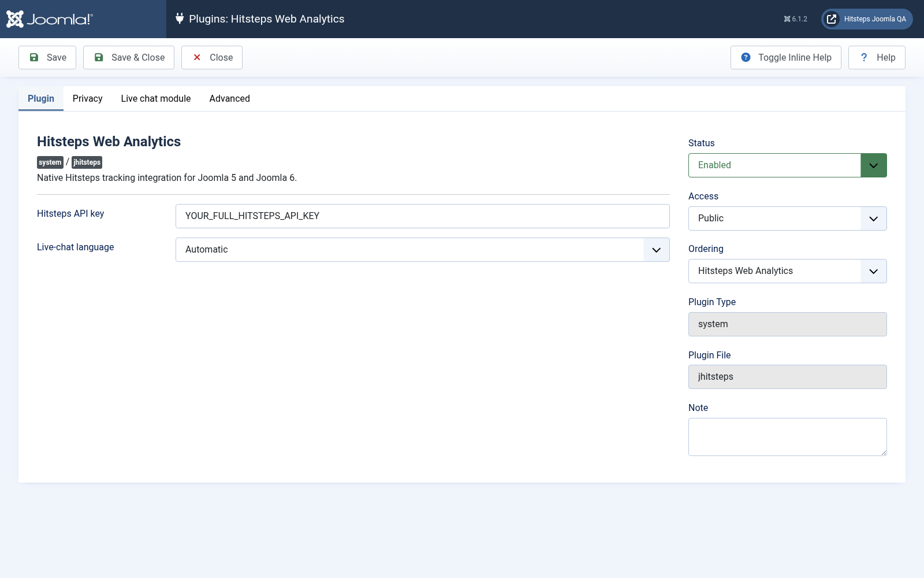The height and width of the screenshot is (578, 924).
Task: Click the Plugin File label
Action: [x=710, y=355]
